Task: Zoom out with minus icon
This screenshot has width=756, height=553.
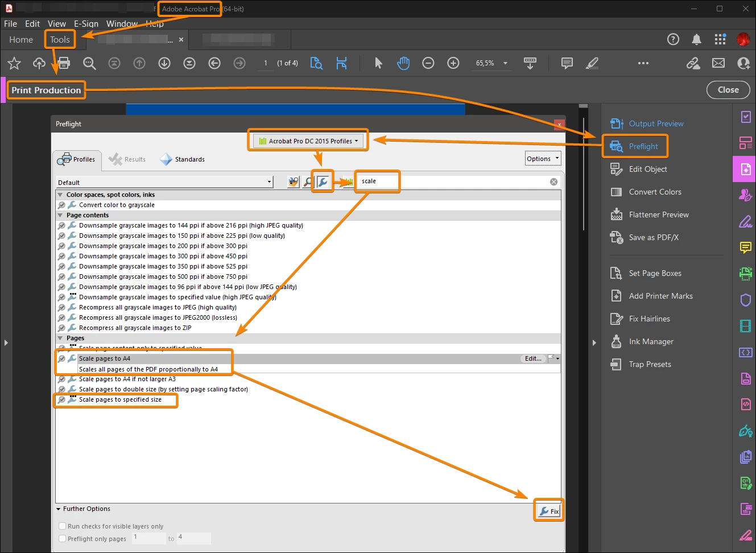Action: [428, 63]
